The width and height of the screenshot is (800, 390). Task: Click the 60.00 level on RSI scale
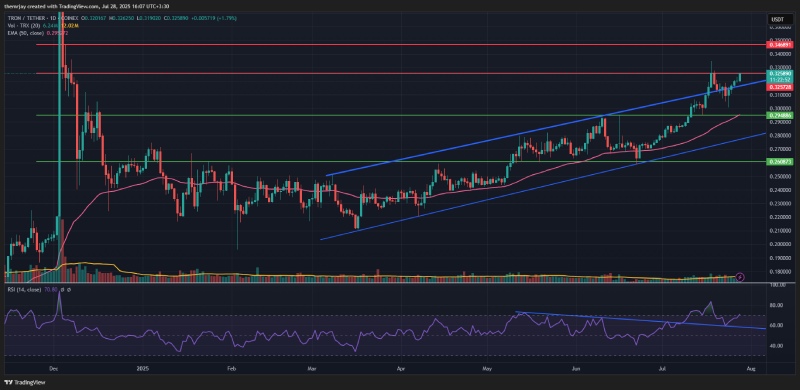[777, 325]
